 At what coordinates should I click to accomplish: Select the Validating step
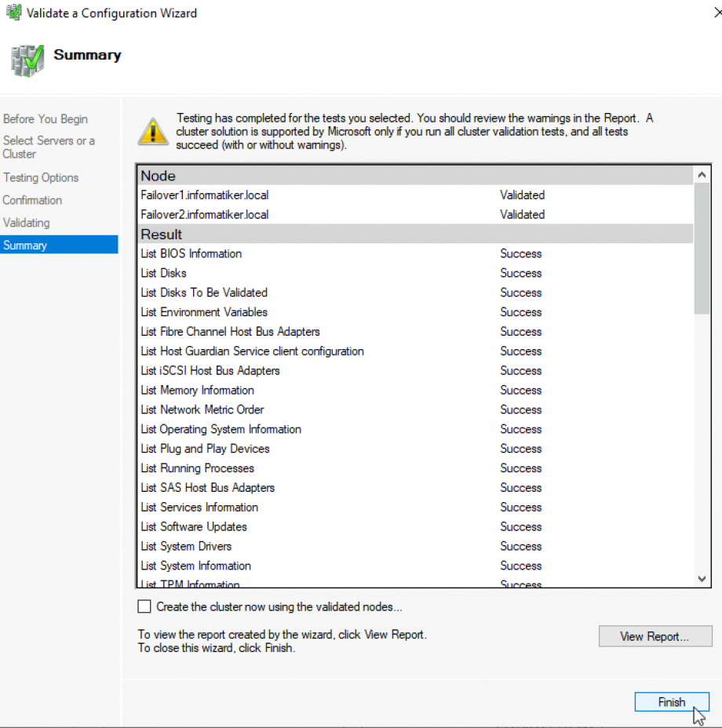tap(27, 223)
